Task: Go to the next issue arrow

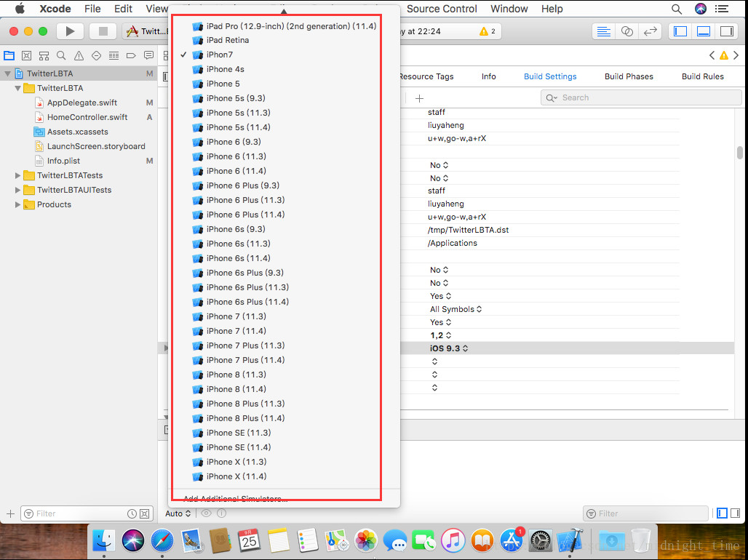Action: click(x=736, y=55)
